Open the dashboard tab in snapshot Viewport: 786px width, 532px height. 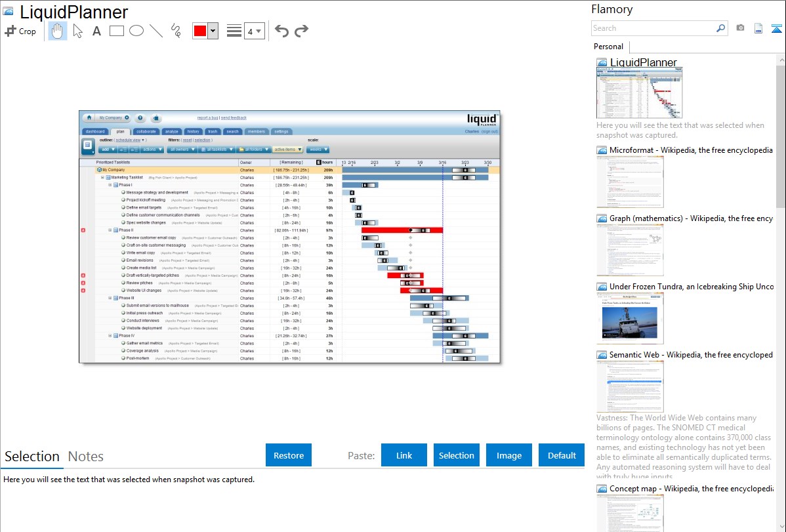(94, 131)
